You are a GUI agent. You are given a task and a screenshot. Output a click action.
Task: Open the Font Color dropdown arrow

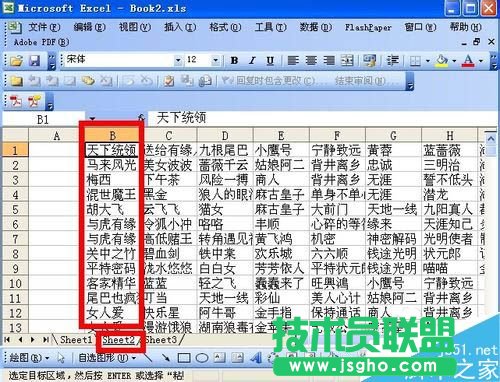pos(481,61)
